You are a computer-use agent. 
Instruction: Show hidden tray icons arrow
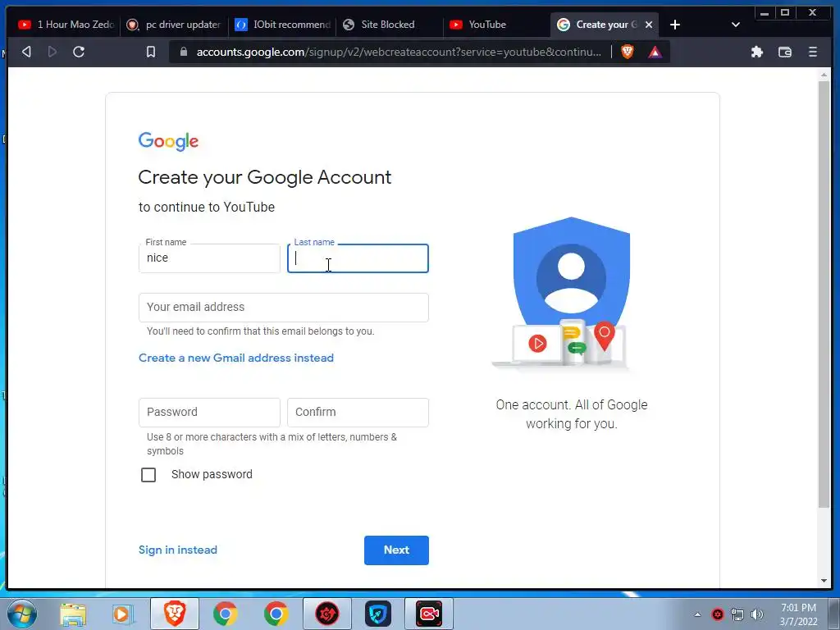[697, 614]
